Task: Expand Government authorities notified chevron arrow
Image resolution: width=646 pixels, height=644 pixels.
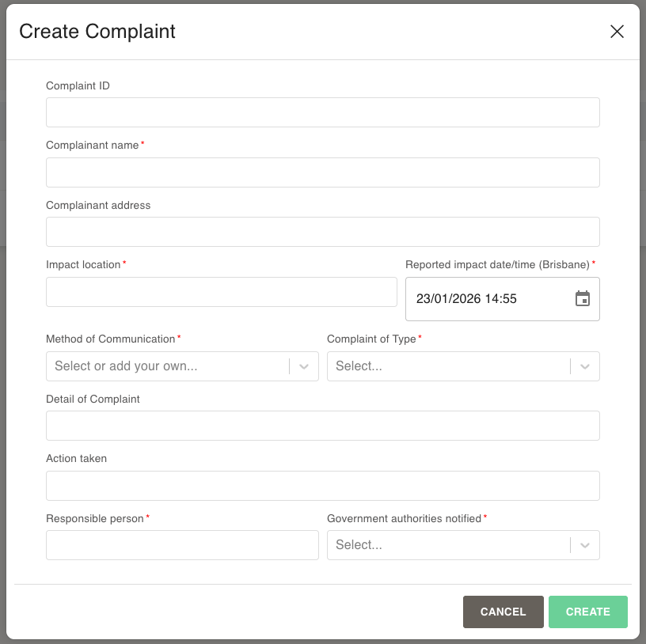Action: [x=585, y=545]
